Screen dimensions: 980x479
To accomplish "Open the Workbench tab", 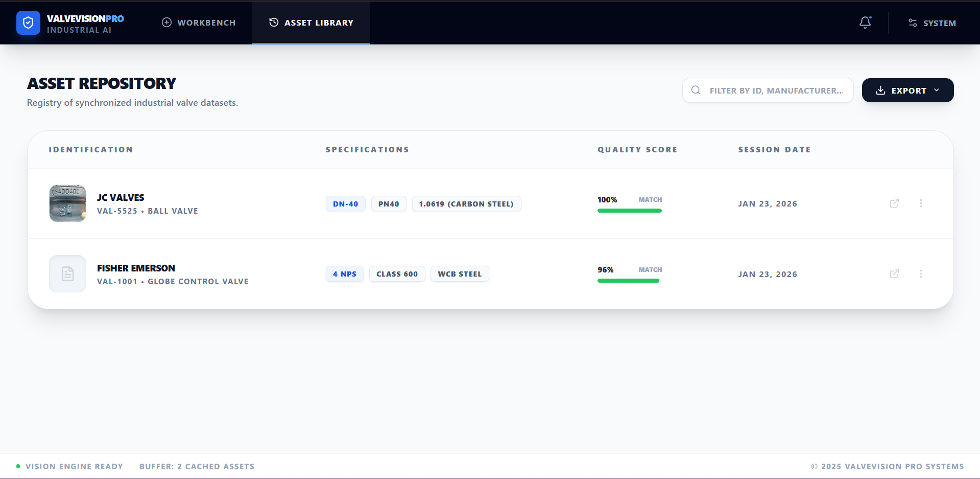I will click(199, 22).
